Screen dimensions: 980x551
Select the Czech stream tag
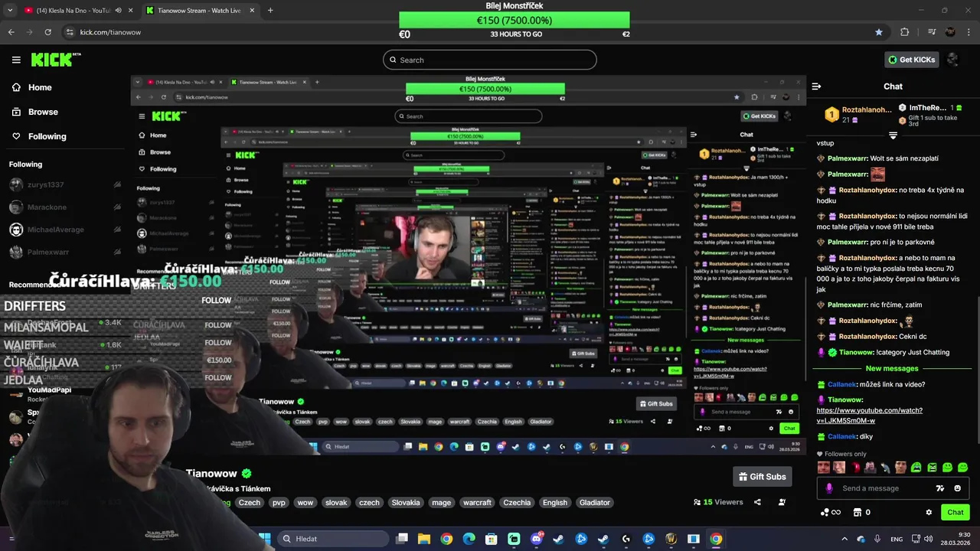(250, 503)
